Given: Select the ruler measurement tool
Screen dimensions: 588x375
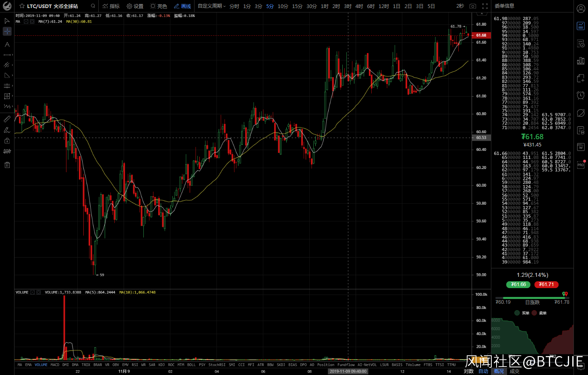Looking at the screenshot, I should (7, 119).
